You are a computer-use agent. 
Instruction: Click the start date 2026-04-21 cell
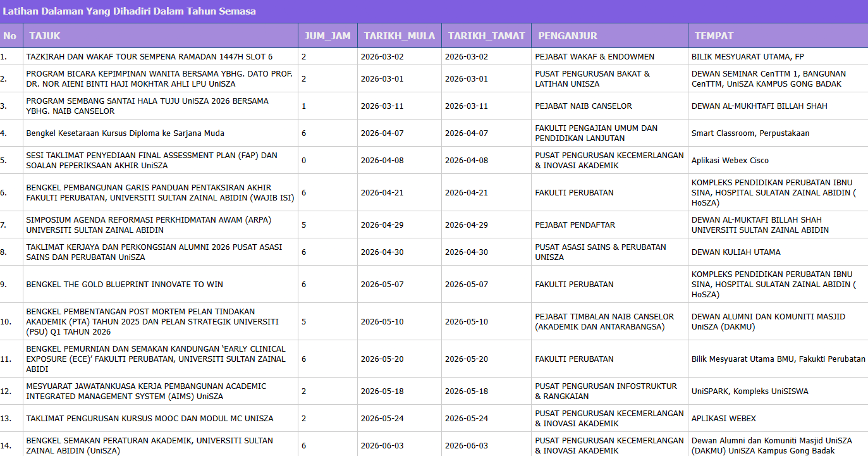pyautogui.click(x=400, y=193)
